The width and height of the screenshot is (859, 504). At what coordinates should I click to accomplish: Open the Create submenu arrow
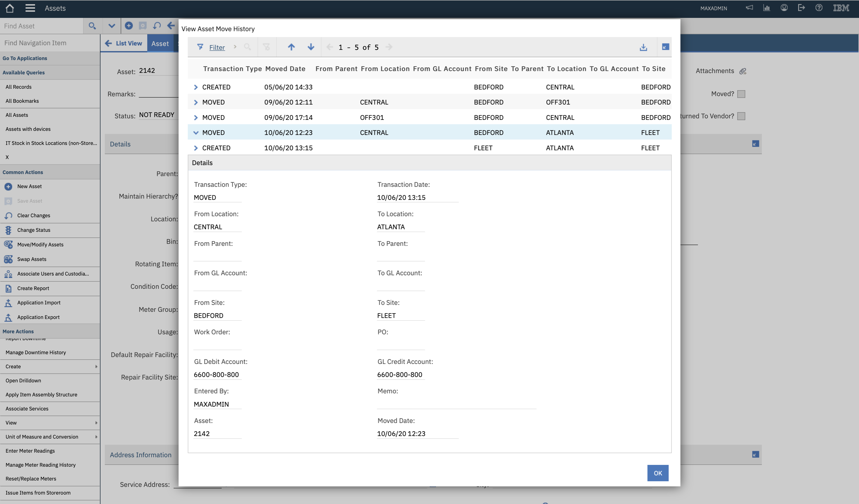click(96, 366)
